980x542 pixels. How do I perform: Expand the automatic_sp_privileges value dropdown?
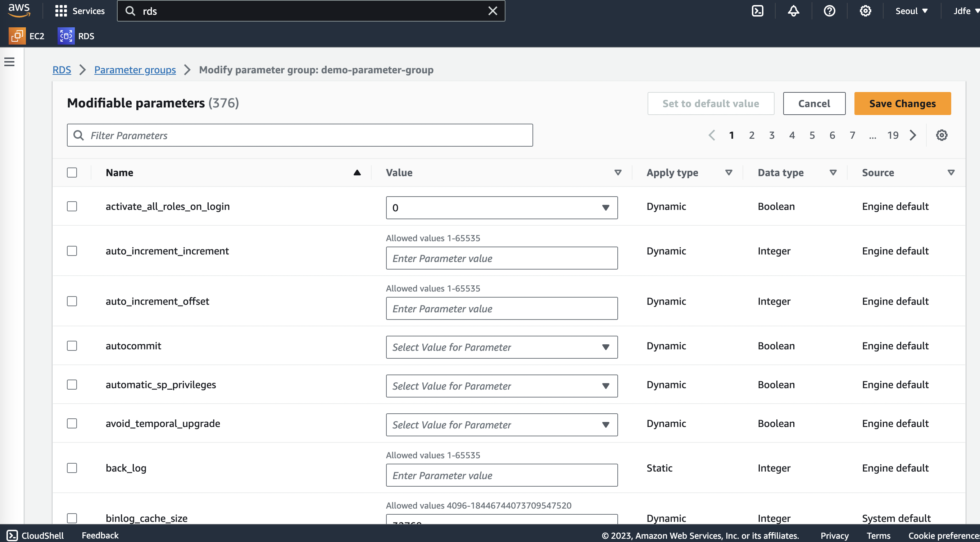coord(502,386)
